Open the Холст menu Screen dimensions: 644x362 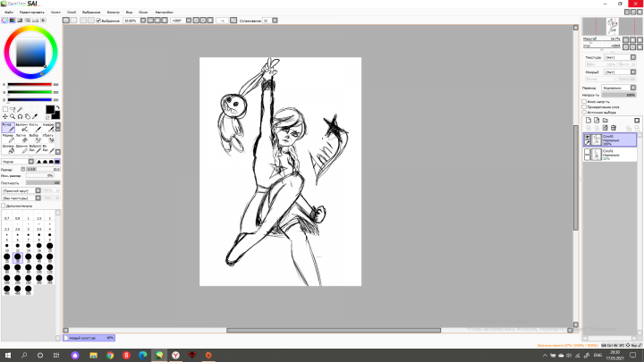point(55,13)
